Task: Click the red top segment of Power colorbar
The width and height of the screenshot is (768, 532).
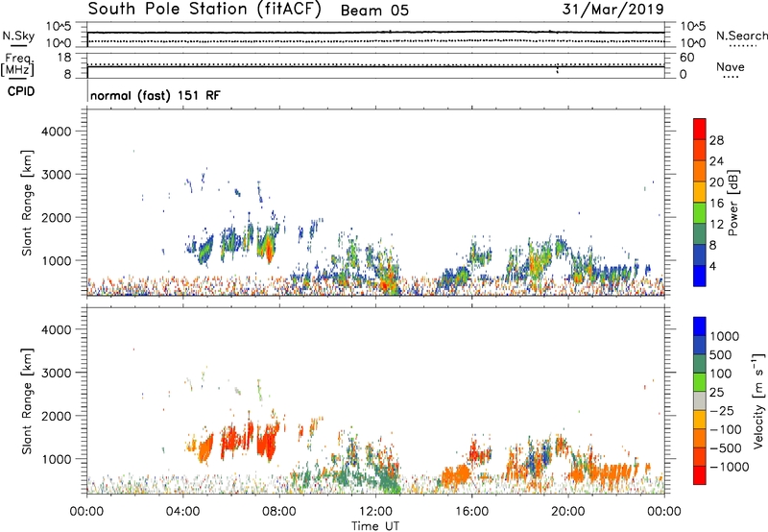Action: tap(700, 130)
